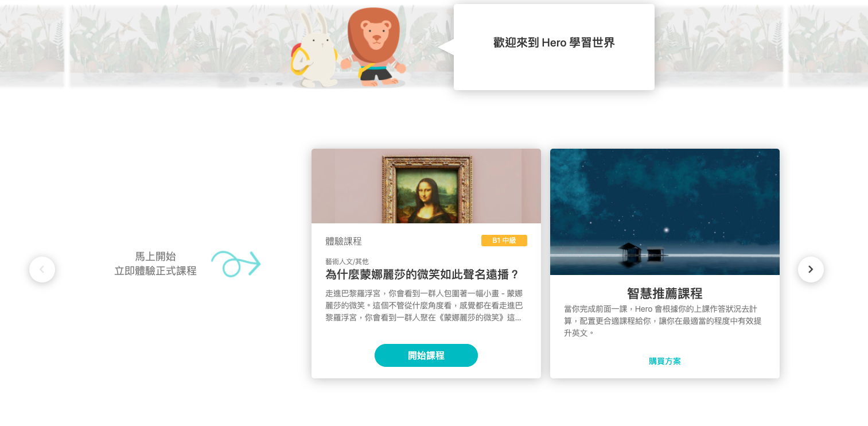
Task: Click the 體驗課程 label
Action: 344,241
